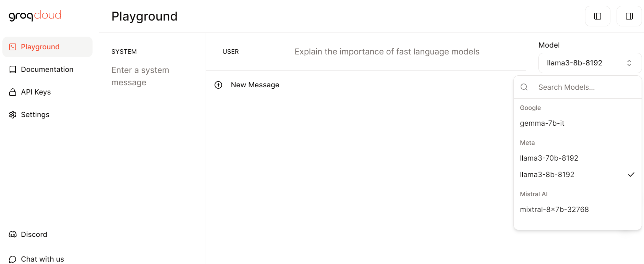Click the Playground terminal icon in sidebar
Screen dimensions: 644x264
click(x=13, y=47)
